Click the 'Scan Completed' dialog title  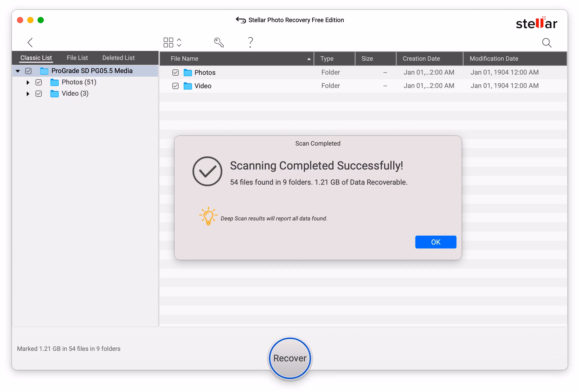[318, 144]
